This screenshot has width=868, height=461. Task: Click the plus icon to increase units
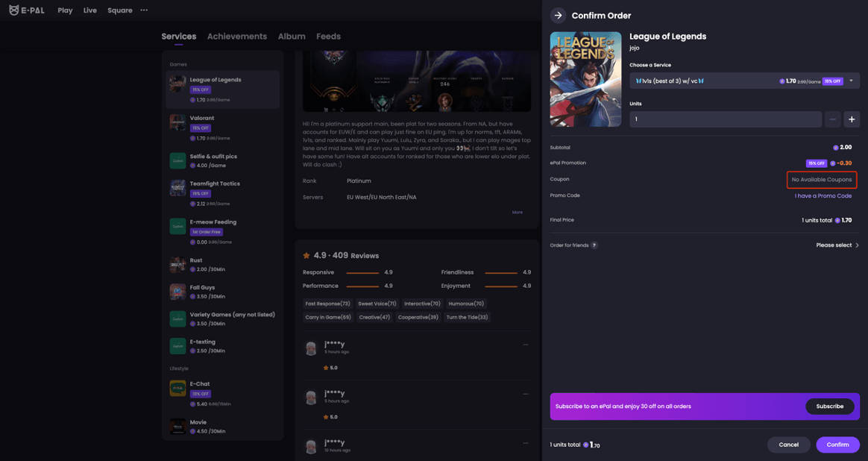pyautogui.click(x=851, y=119)
